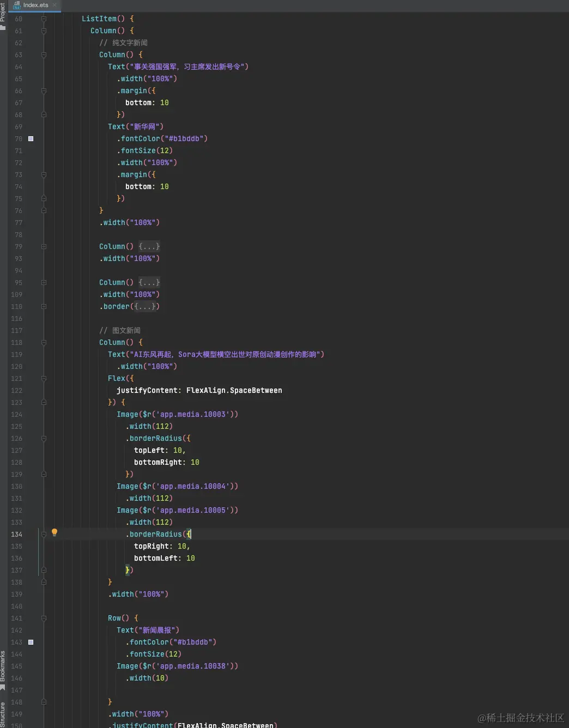Collapse the margin block at line 73
This screenshot has height=728, width=569.
tap(44, 174)
